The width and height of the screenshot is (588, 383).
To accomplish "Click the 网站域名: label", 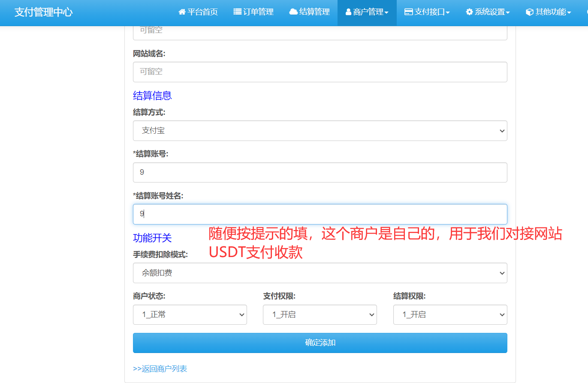I will [x=149, y=54].
